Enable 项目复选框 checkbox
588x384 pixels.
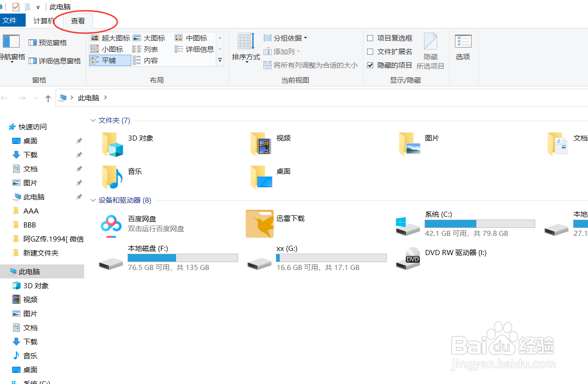click(370, 38)
